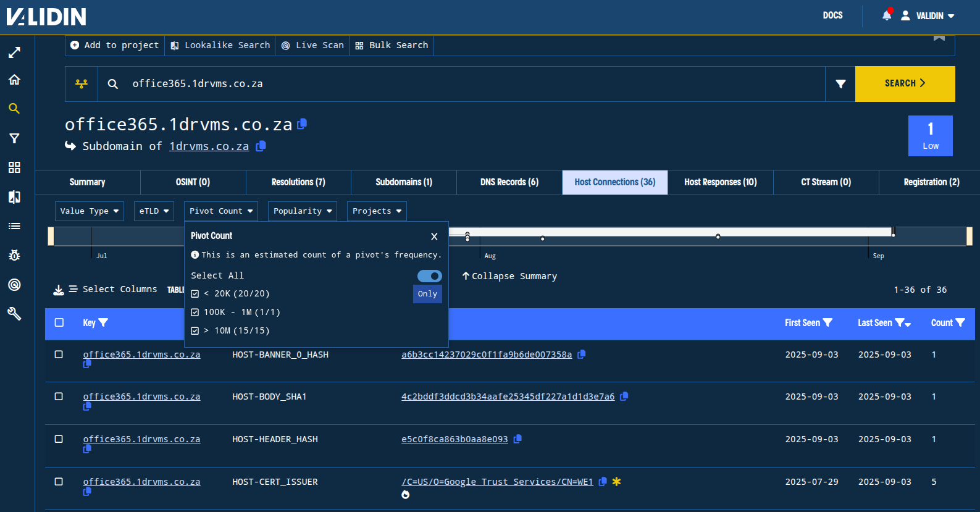Check the HOST-HEADER_HASH row checkbox

[59, 439]
